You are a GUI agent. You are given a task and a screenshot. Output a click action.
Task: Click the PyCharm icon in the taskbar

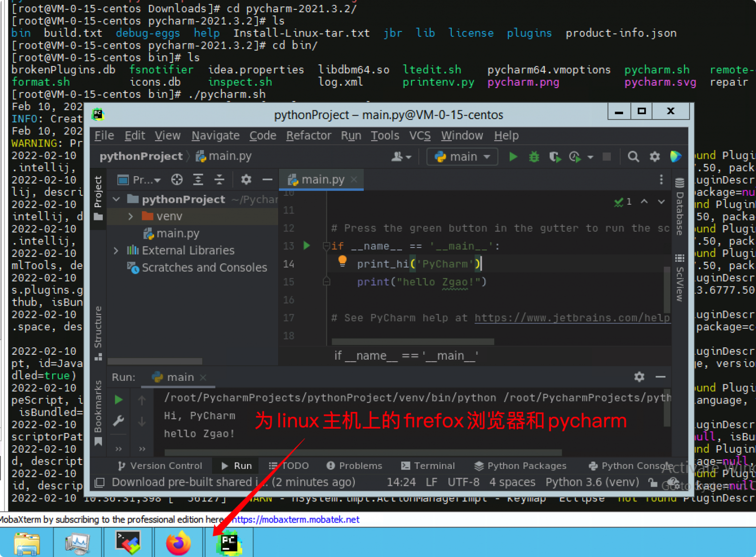(x=229, y=543)
